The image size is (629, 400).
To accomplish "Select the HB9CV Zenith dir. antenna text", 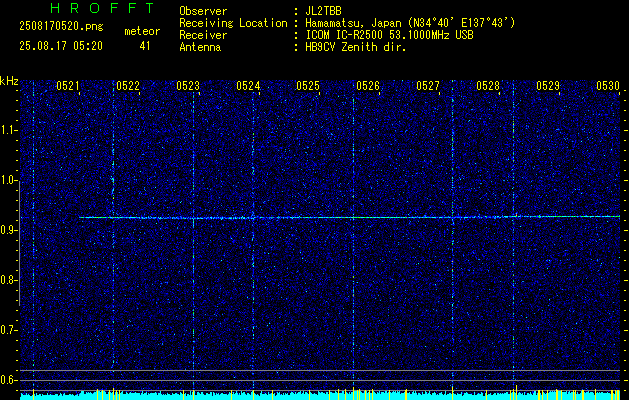I will (x=356, y=47).
